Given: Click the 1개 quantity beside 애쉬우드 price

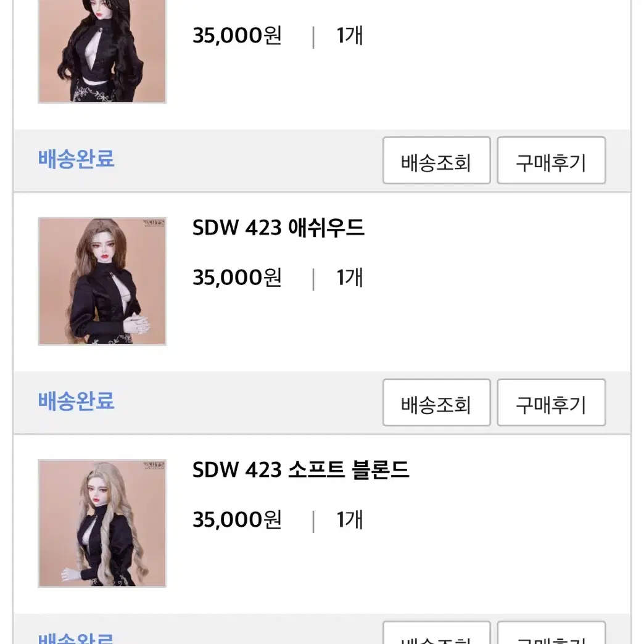Looking at the screenshot, I should (x=350, y=278).
